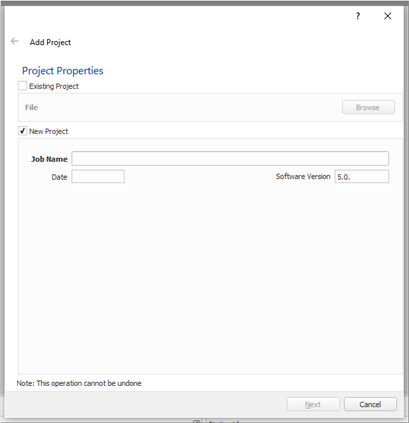This screenshot has height=423, width=409.
Task: Cancel the Add Project wizard
Action: (370, 404)
